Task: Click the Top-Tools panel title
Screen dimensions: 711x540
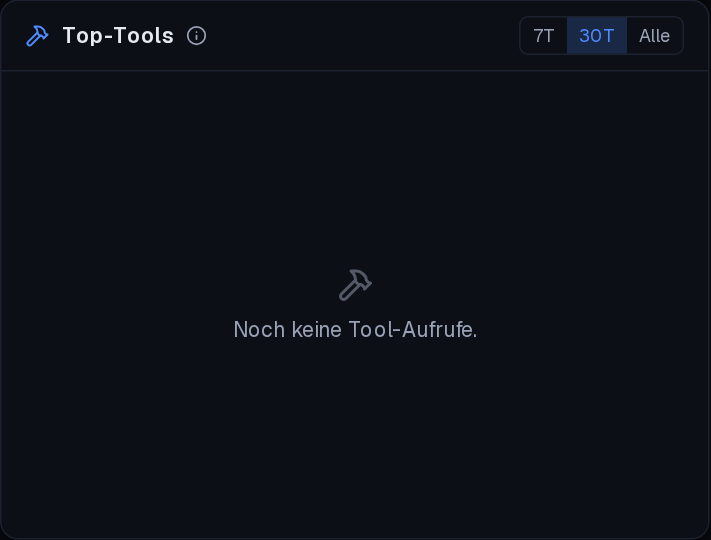Action: [x=118, y=36]
